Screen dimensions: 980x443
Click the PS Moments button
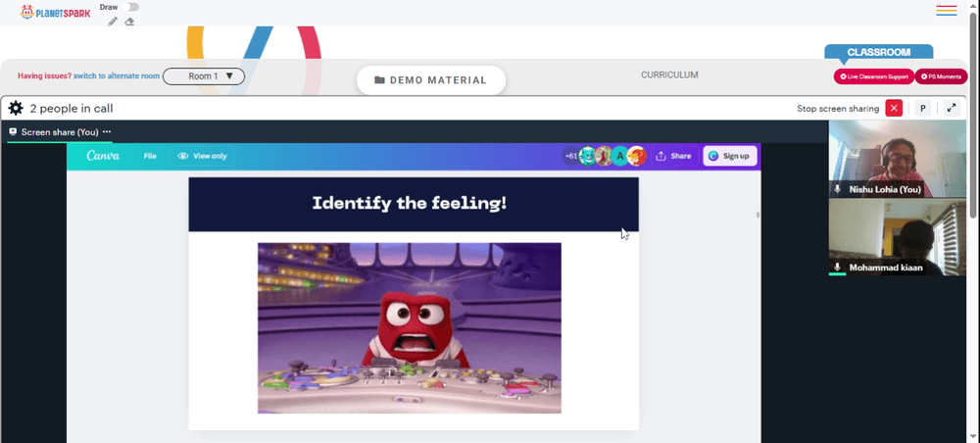click(941, 76)
